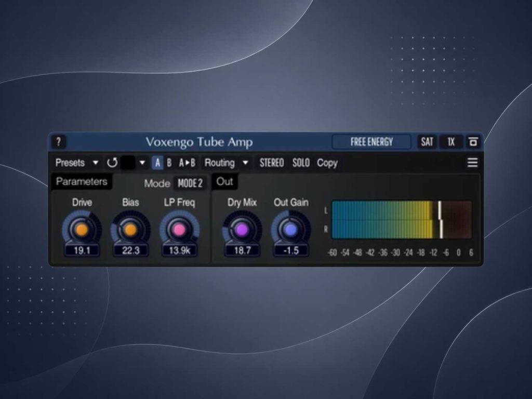Click the Out Gain knob
The width and height of the screenshot is (532, 399).
coord(291,230)
